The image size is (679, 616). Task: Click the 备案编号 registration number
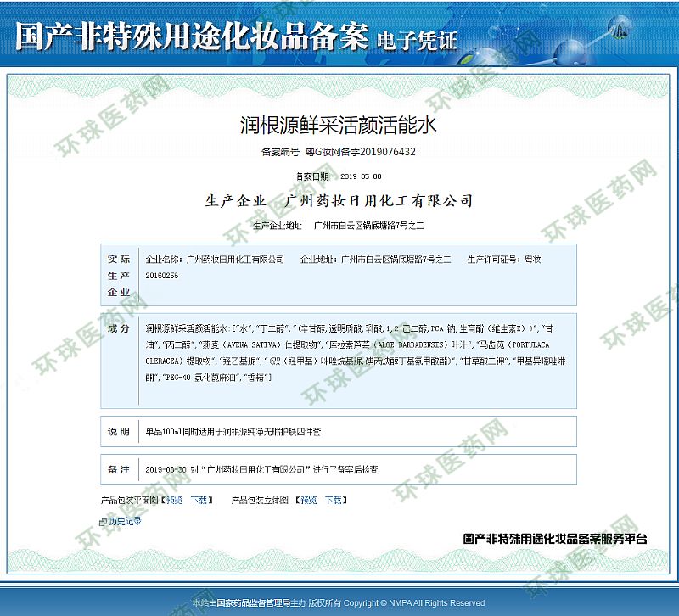coord(339,152)
